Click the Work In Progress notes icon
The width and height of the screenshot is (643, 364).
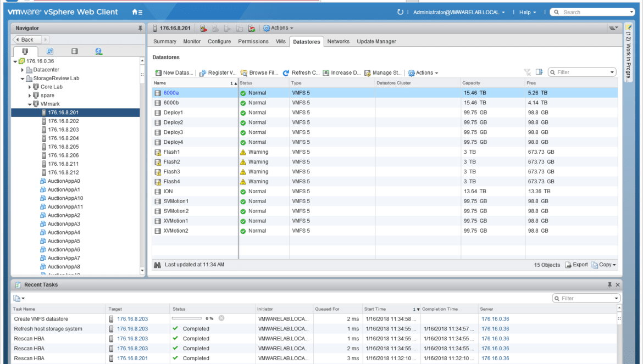pos(628,28)
